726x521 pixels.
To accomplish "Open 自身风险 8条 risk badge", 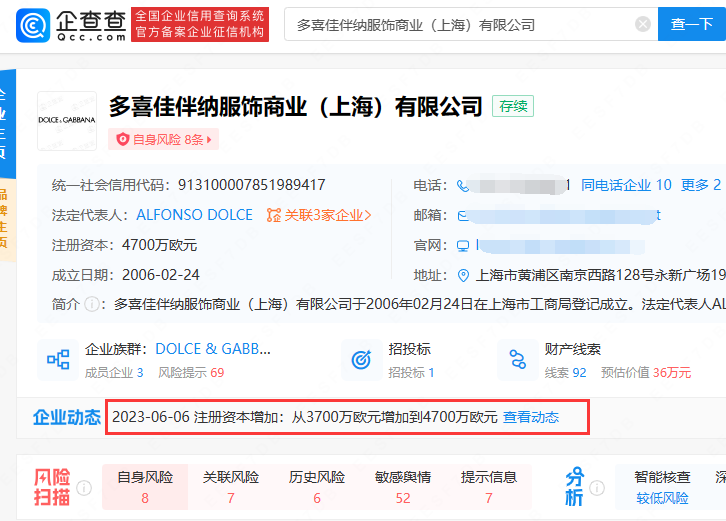I will point(163,139).
